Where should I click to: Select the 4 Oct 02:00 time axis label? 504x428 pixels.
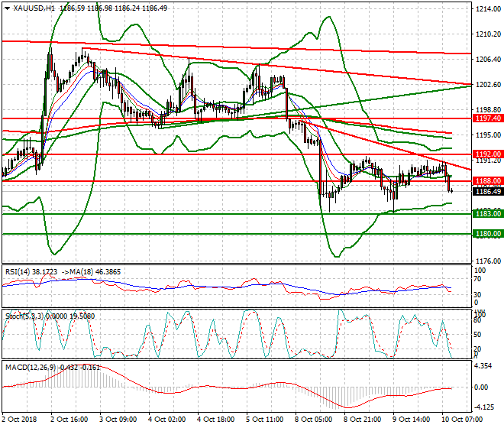(x=166, y=420)
